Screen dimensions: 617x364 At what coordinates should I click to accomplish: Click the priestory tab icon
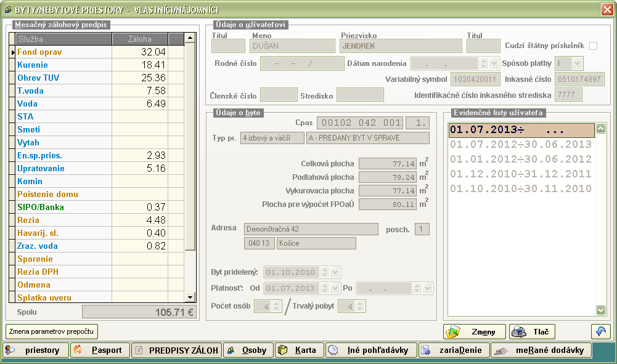coord(10,350)
